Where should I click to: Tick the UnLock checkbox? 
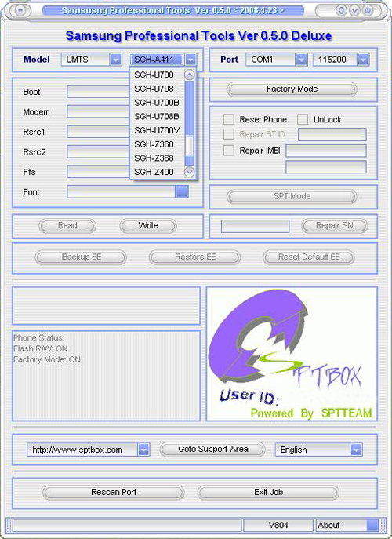303,119
